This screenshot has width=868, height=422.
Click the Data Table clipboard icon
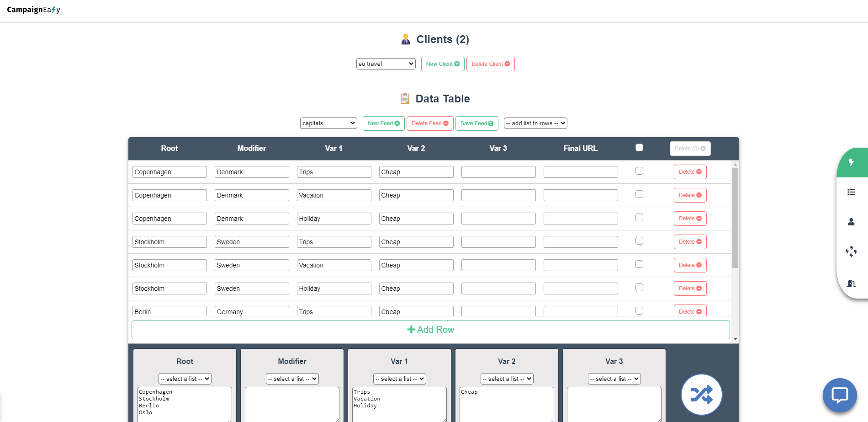click(405, 99)
